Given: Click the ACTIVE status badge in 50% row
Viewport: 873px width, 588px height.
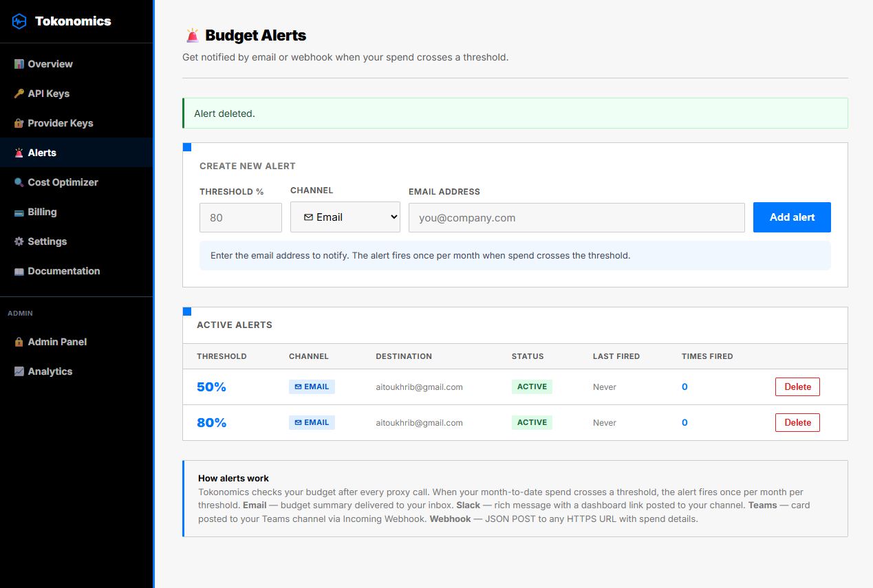Looking at the screenshot, I should tap(532, 386).
